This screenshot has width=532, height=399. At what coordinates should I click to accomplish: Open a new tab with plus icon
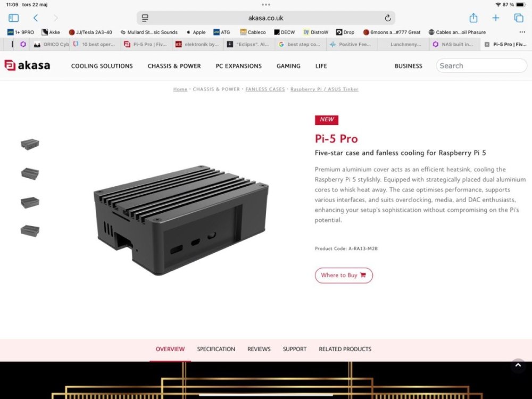tap(496, 18)
